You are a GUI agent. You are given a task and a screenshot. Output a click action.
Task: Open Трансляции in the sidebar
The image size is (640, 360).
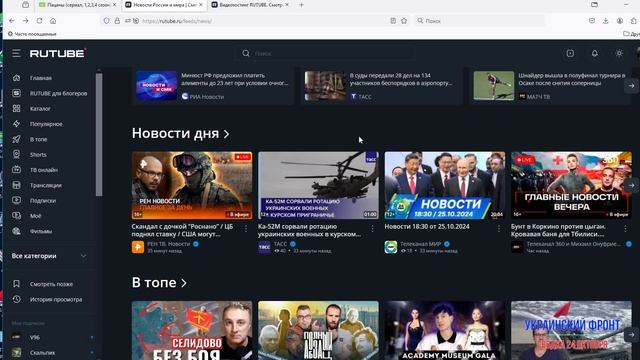(x=37, y=185)
